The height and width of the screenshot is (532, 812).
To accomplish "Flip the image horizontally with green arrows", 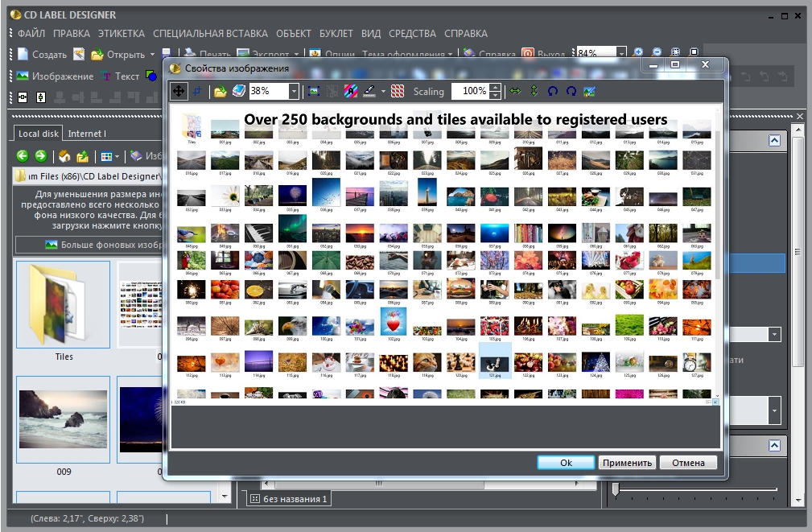I will (x=515, y=91).
